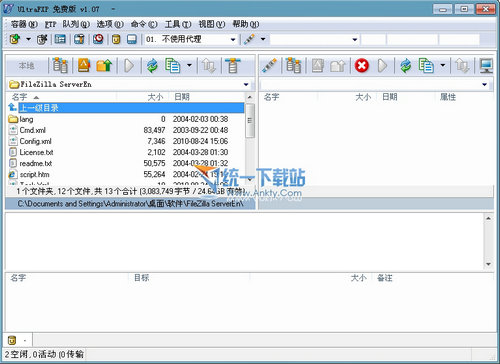Open the 队列 menu
The height and width of the screenshot is (364, 500).
[x=76, y=24]
